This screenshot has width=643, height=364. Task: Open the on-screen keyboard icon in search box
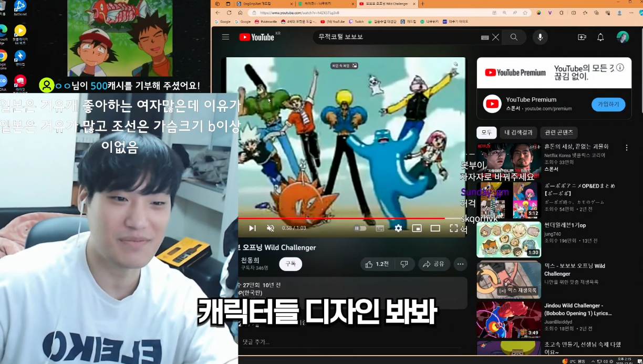[x=485, y=37]
